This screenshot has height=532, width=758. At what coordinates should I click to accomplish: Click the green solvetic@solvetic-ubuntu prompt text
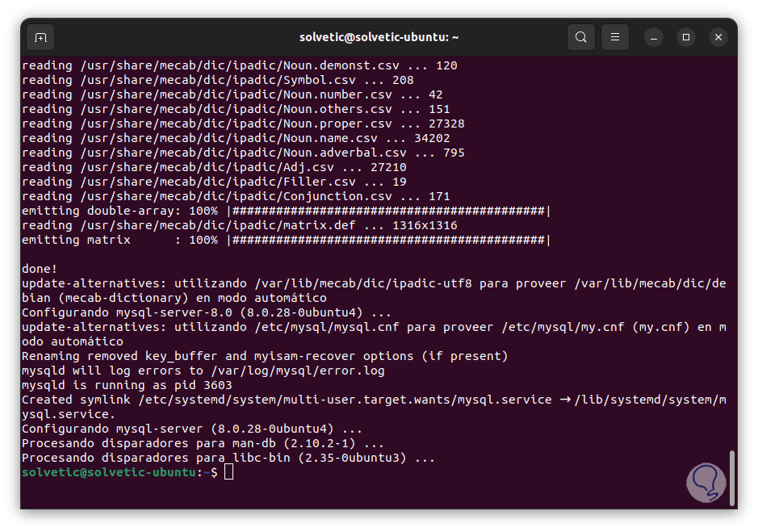pos(109,472)
